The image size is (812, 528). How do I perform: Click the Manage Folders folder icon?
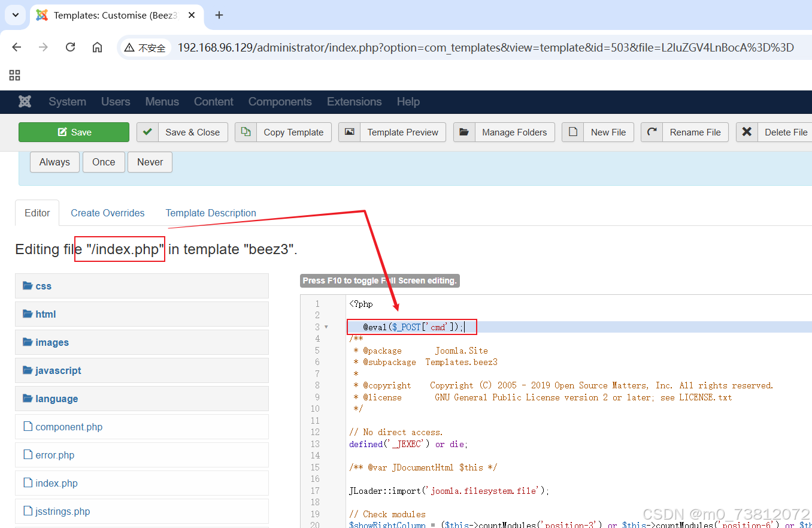(x=464, y=132)
